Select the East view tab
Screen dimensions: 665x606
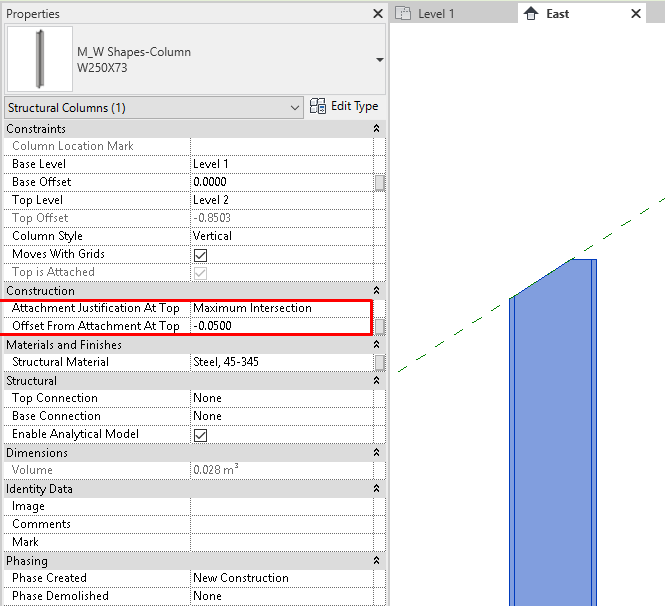click(x=582, y=14)
